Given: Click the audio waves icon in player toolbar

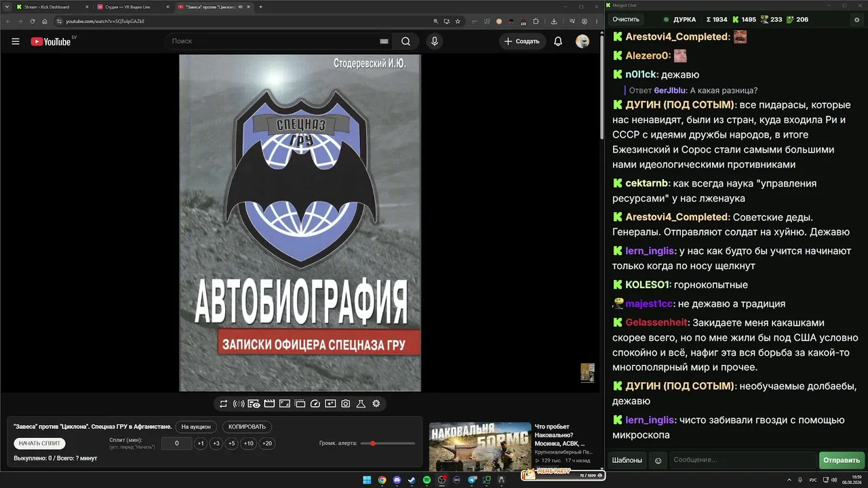Looking at the screenshot, I should [x=239, y=404].
